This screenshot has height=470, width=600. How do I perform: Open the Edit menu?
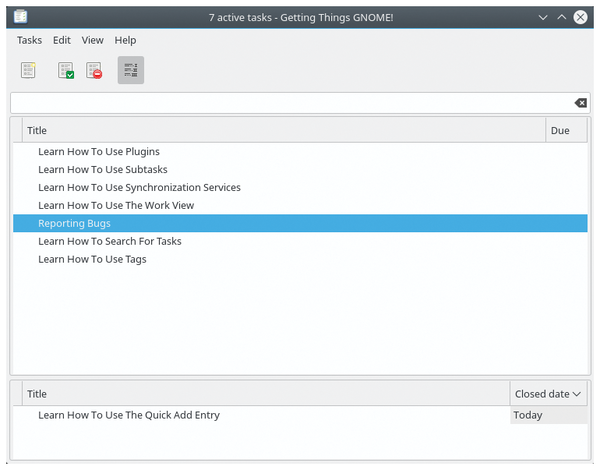tap(62, 40)
